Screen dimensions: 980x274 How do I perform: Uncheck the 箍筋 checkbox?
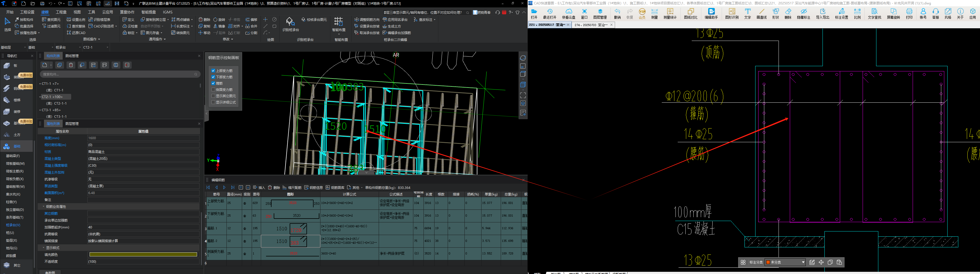click(x=214, y=83)
